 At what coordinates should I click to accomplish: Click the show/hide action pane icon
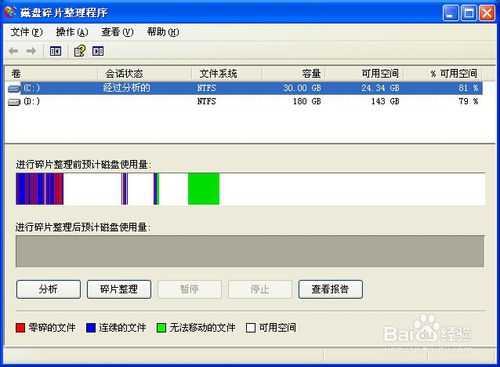[x=98, y=51]
